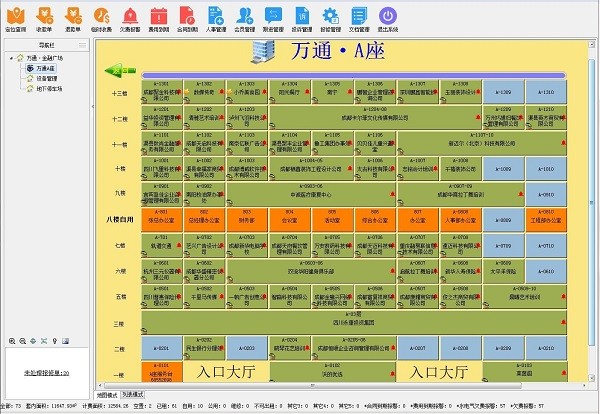This screenshot has height=414, width=600.
Task: Open the map-pin location query tool
Action: 16,16
